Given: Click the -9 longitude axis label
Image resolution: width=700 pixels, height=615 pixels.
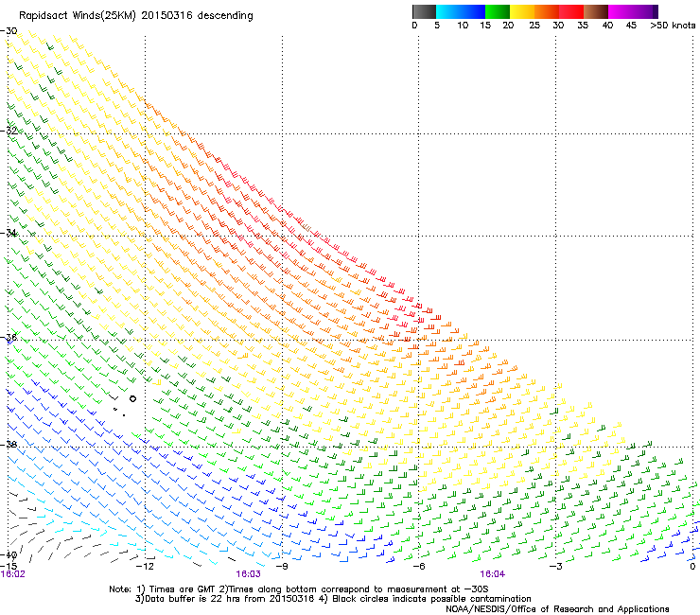Looking at the screenshot, I should (x=282, y=567).
